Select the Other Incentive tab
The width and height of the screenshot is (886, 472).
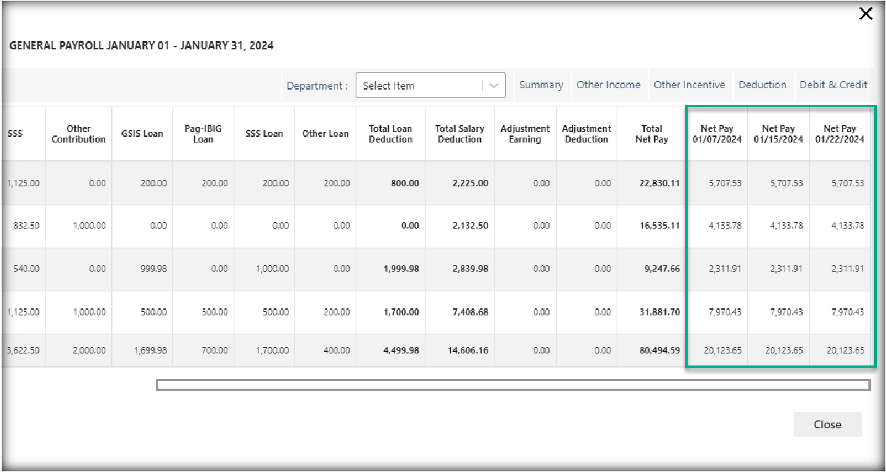[x=689, y=85]
